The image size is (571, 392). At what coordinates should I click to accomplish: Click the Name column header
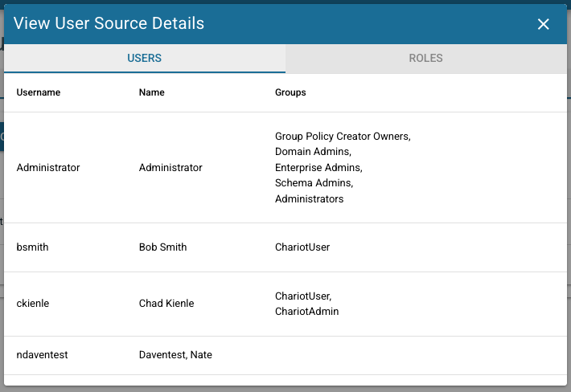(x=151, y=92)
